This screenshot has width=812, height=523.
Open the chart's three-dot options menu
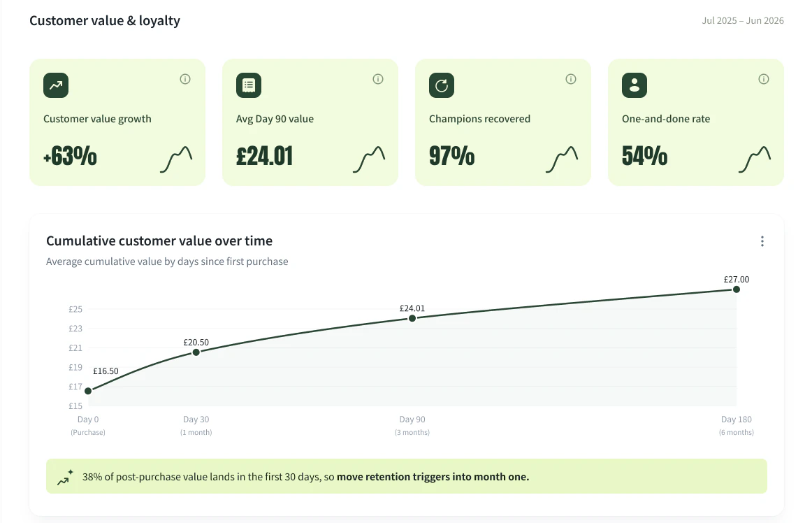point(762,241)
